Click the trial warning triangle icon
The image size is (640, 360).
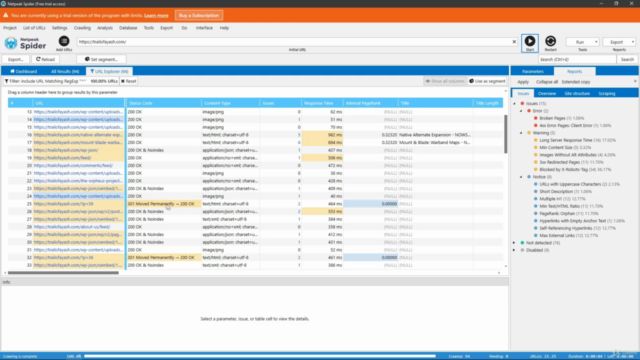[x=6, y=16]
